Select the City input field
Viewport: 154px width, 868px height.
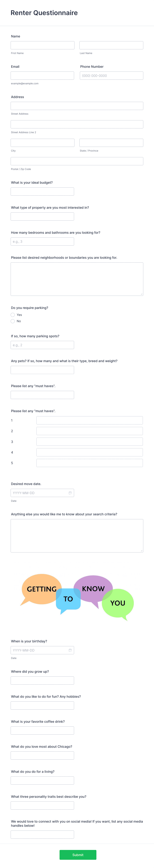click(x=42, y=142)
